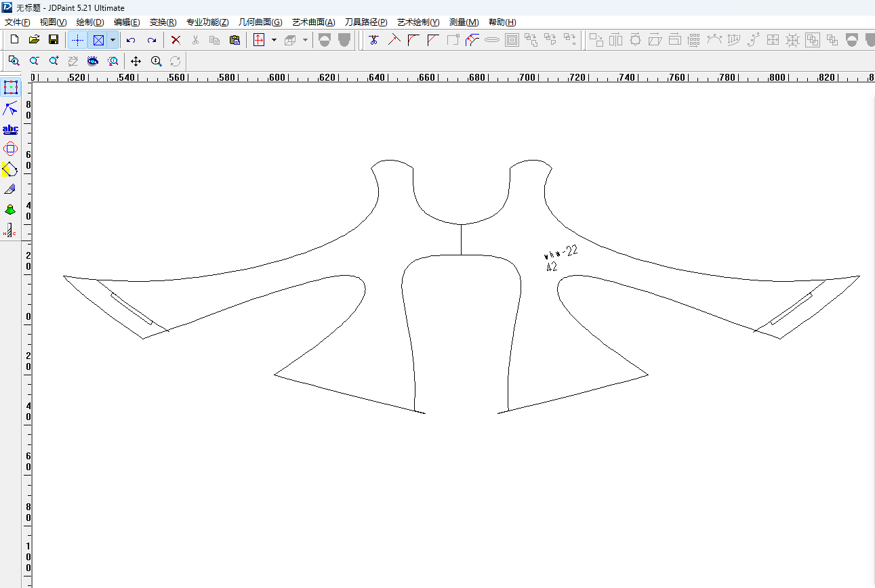
Task: Open the 刀具路径(P) menu
Action: coord(366,22)
